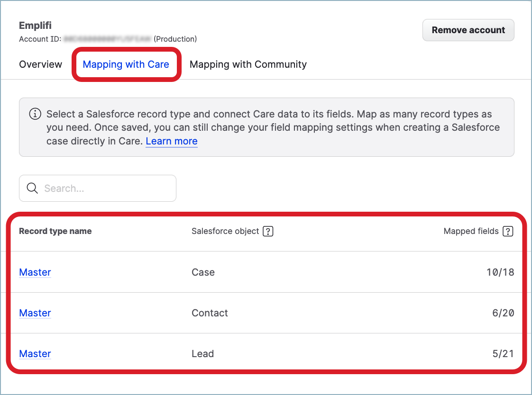532x395 pixels.
Task: Click the blurred Account ID value
Action: (x=107, y=39)
